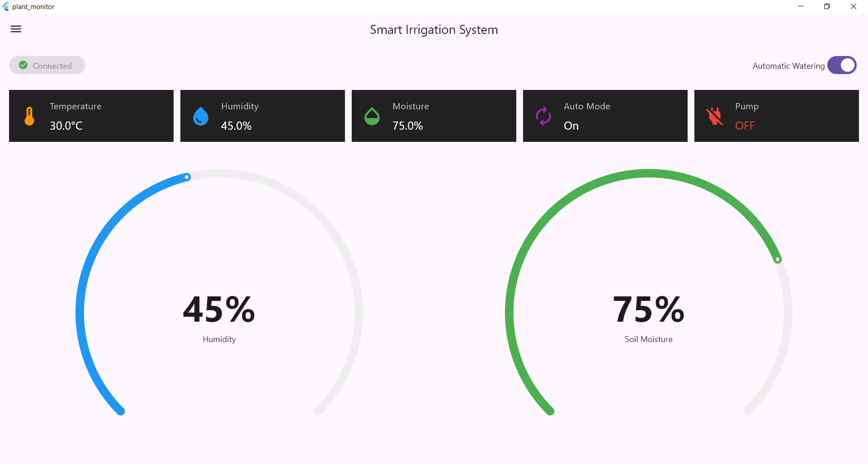The image size is (868, 464).
Task: Click the green soil moisture drop icon
Action: [x=372, y=116]
